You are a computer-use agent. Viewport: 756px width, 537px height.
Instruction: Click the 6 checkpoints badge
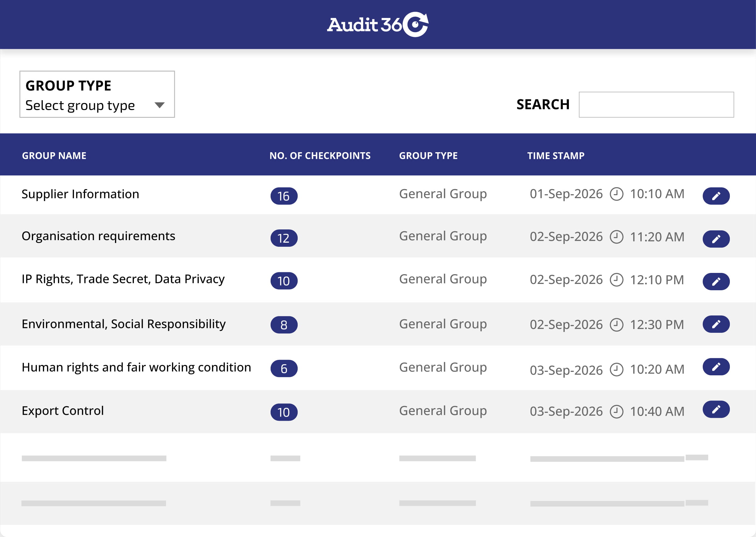click(x=284, y=368)
